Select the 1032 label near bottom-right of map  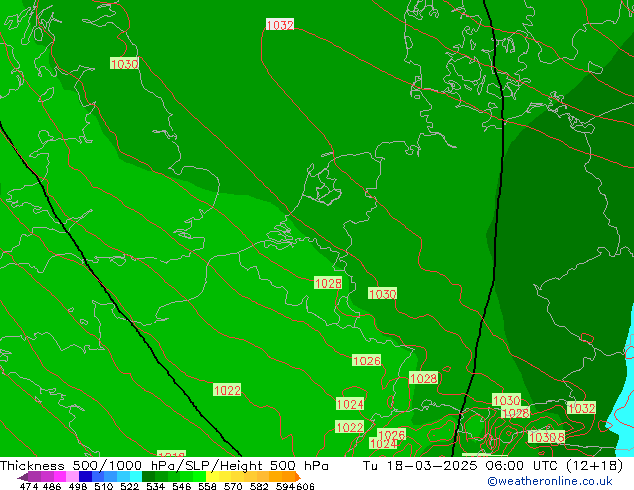pyautogui.click(x=581, y=408)
